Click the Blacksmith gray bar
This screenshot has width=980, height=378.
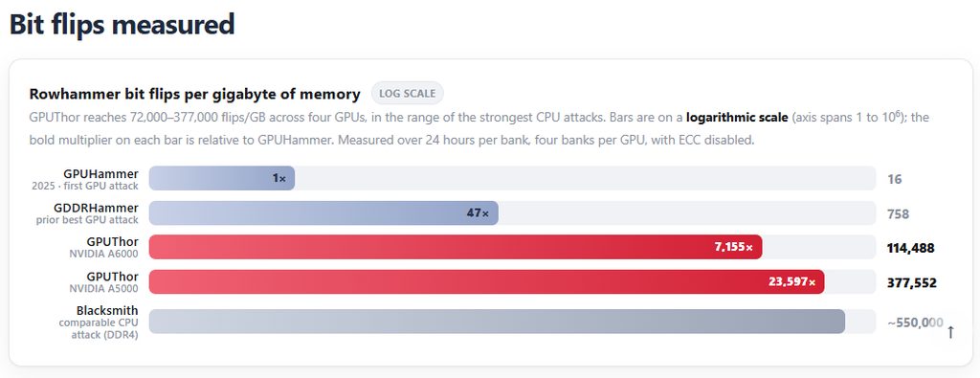497,322
